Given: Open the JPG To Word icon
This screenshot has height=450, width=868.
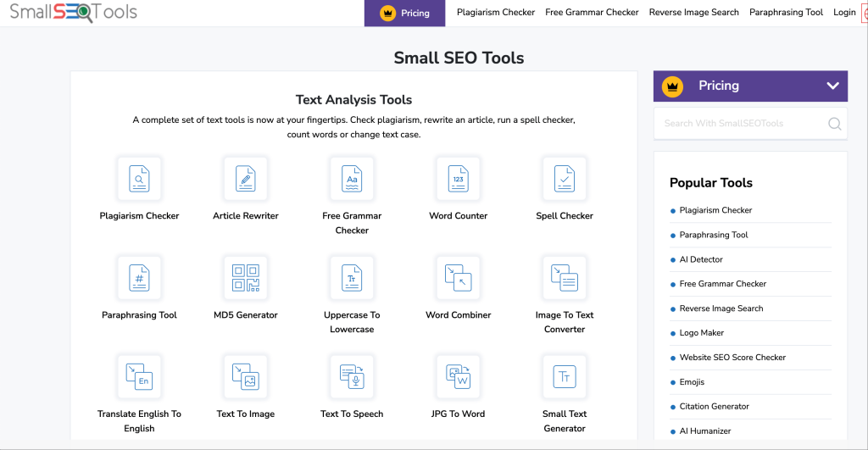Looking at the screenshot, I should coord(459,377).
